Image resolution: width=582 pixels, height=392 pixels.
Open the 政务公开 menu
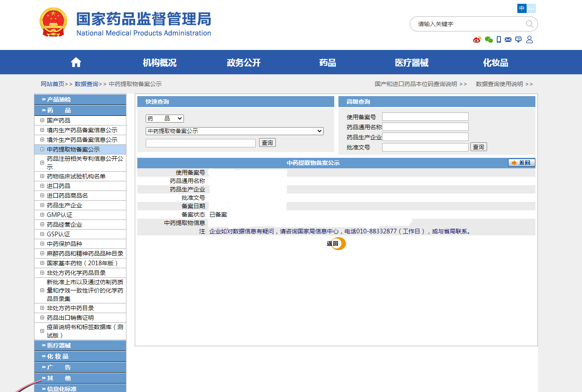tap(244, 63)
